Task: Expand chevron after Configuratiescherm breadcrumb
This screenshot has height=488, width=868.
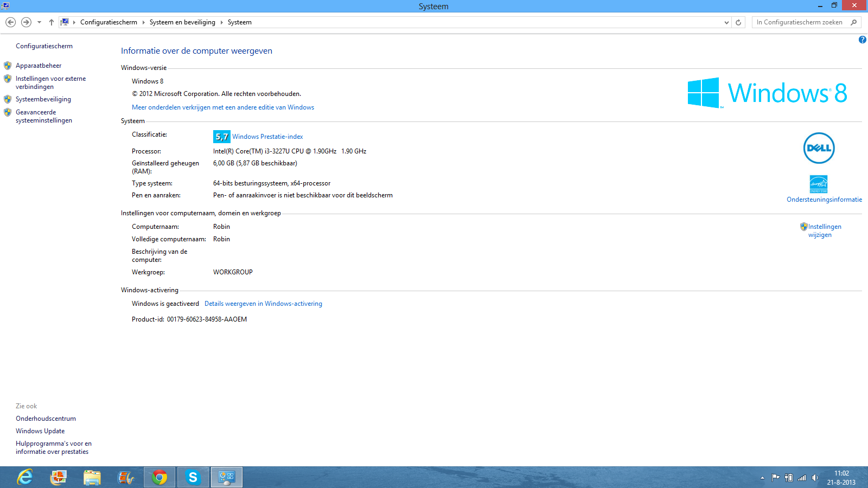Action: (144, 22)
